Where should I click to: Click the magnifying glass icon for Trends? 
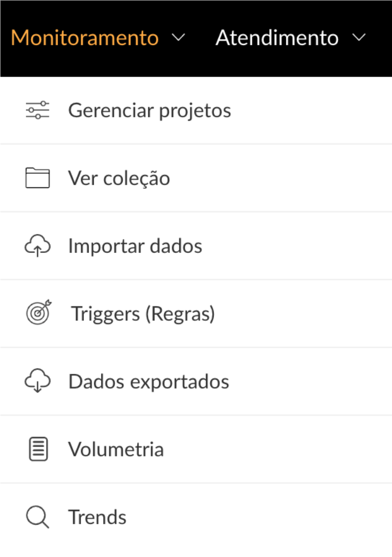38,517
